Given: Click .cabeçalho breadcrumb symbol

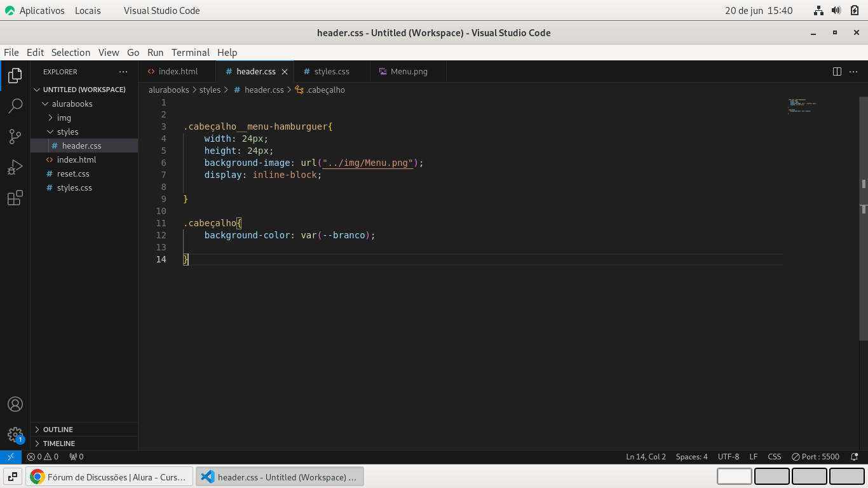Looking at the screenshot, I should point(320,90).
